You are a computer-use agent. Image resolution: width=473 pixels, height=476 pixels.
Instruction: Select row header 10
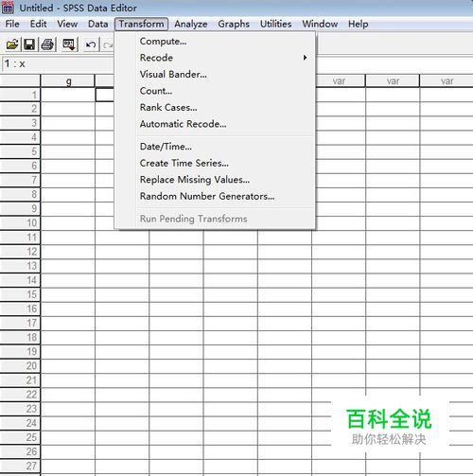click(20, 223)
